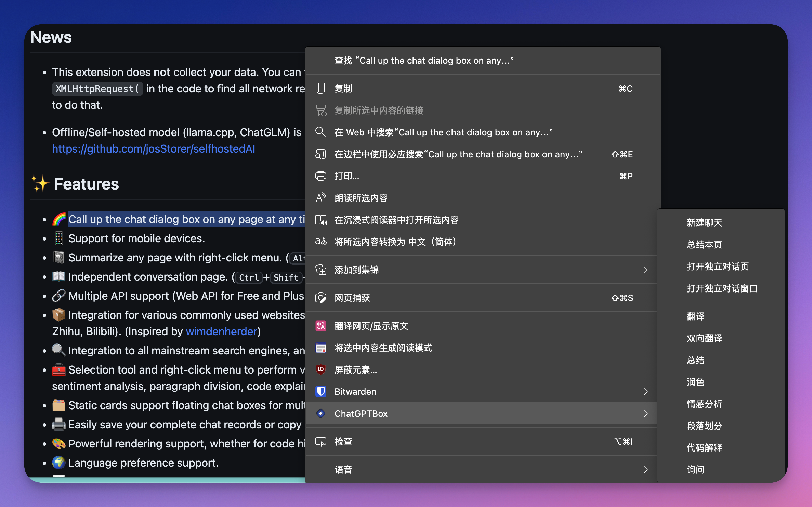812x507 pixels.
Task: Select 新建聊天 in the ChatGPTBox submenu
Action: 704,223
